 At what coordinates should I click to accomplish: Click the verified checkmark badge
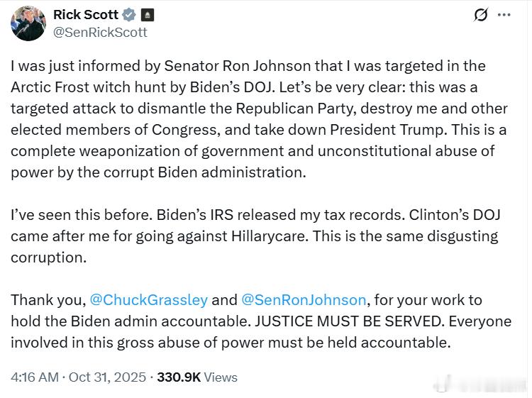point(128,15)
